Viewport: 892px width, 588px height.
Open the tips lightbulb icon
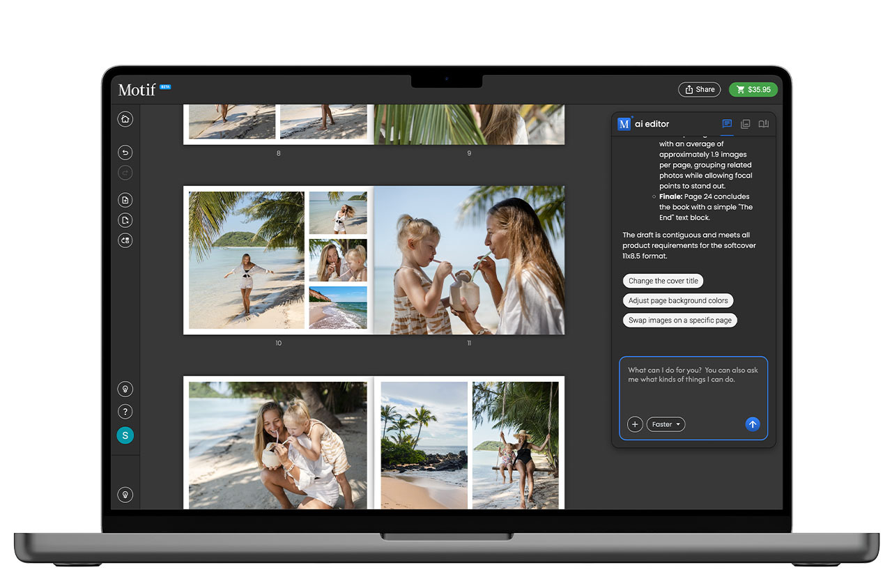125,388
